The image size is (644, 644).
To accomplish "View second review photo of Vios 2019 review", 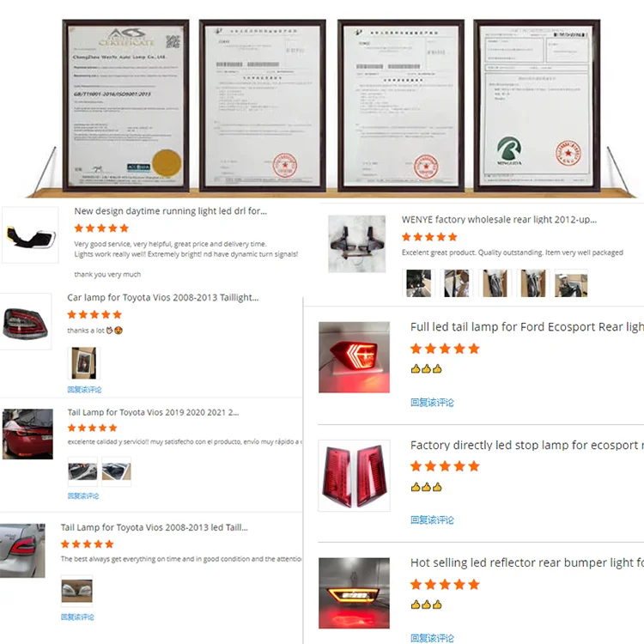I will [117, 471].
